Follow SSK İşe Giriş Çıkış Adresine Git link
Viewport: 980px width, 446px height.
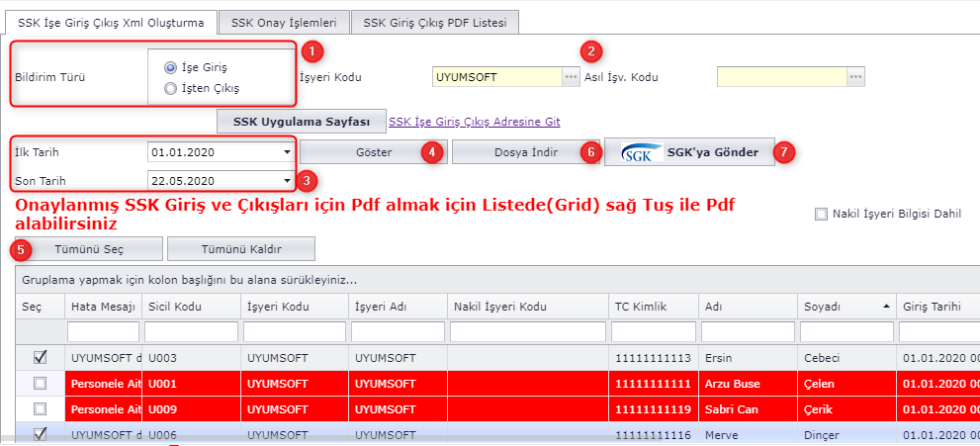475,122
